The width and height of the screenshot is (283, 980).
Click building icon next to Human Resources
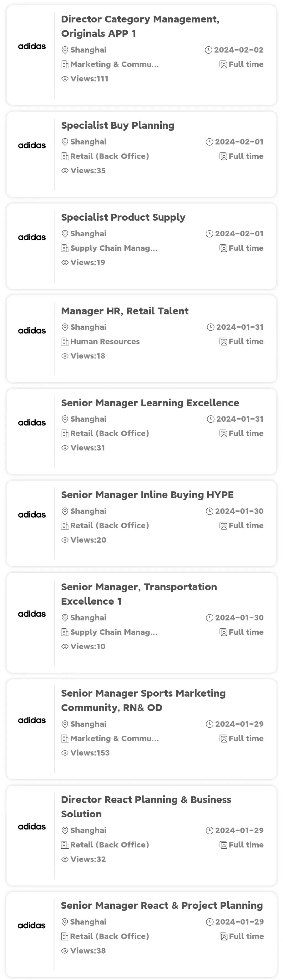point(65,342)
